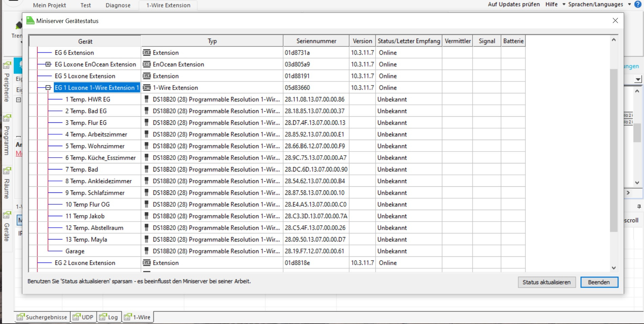Viewport: 644px width, 324px height.
Task: Click the Extension icon for EG 6 Extension
Action: coord(147,53)
